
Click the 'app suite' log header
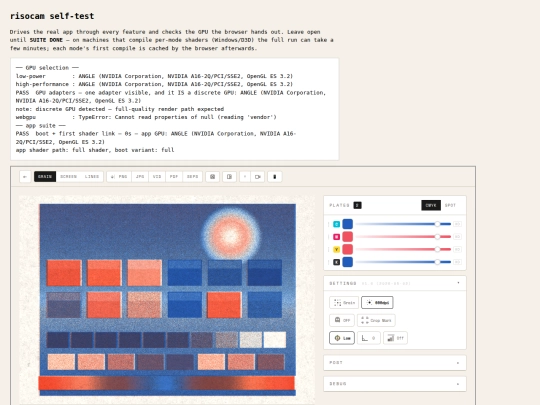41,126
